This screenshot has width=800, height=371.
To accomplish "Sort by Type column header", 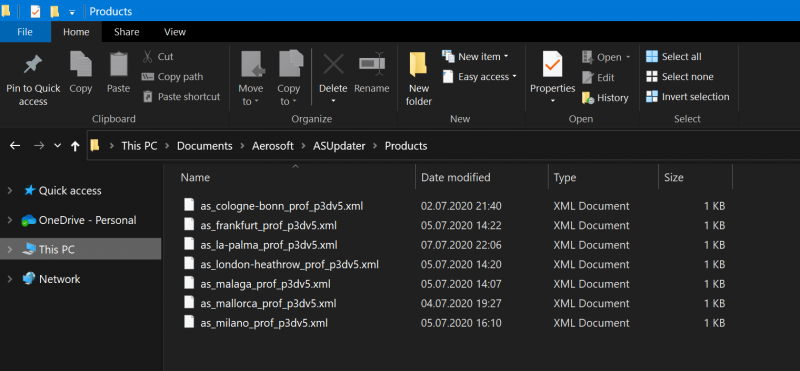I will [x=565, y=178].
